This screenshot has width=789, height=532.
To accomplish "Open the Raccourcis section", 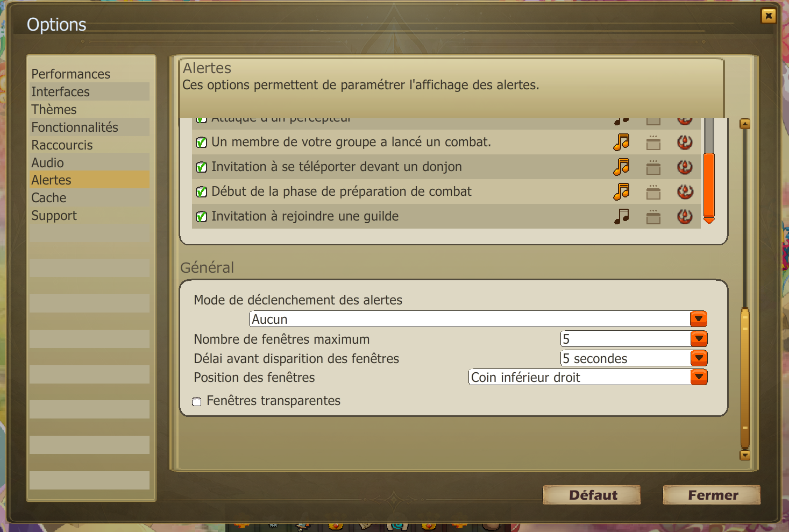I will coord(89,145).
